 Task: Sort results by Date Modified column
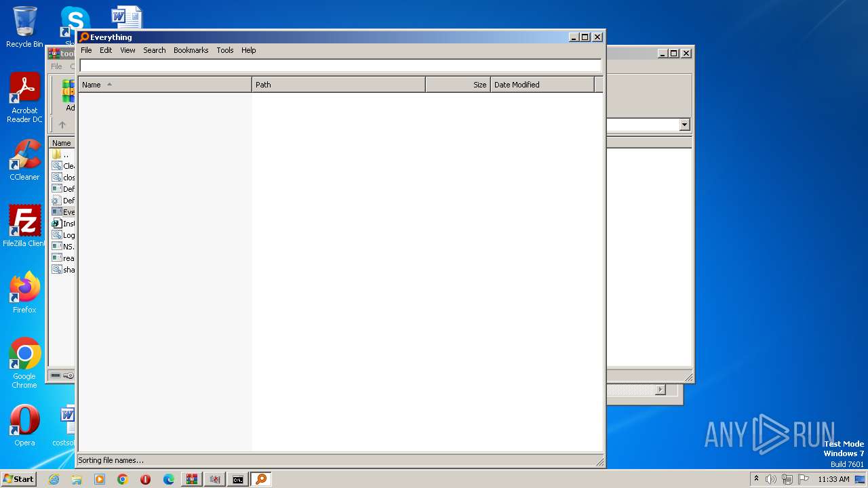click(542, 85)
